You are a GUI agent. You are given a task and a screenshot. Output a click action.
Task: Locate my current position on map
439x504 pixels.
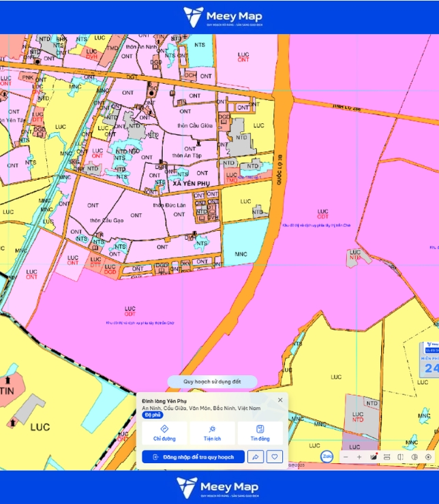[428, 457]
